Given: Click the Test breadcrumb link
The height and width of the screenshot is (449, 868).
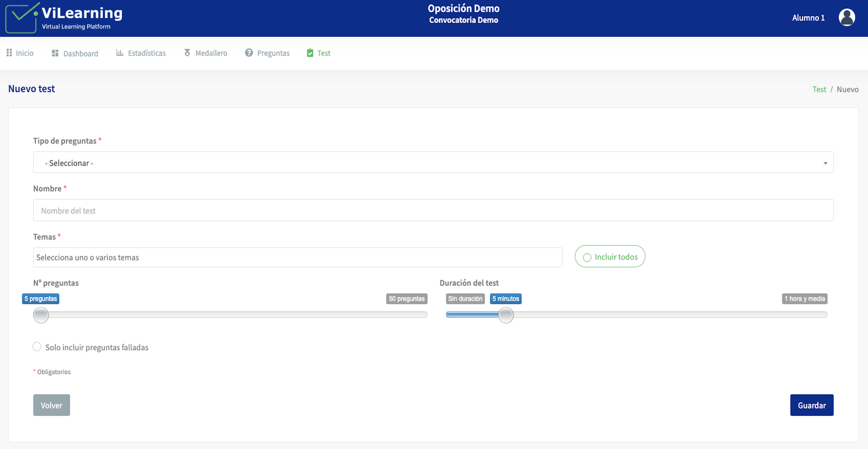Looking at the screenshot, I should click(819, 90).
